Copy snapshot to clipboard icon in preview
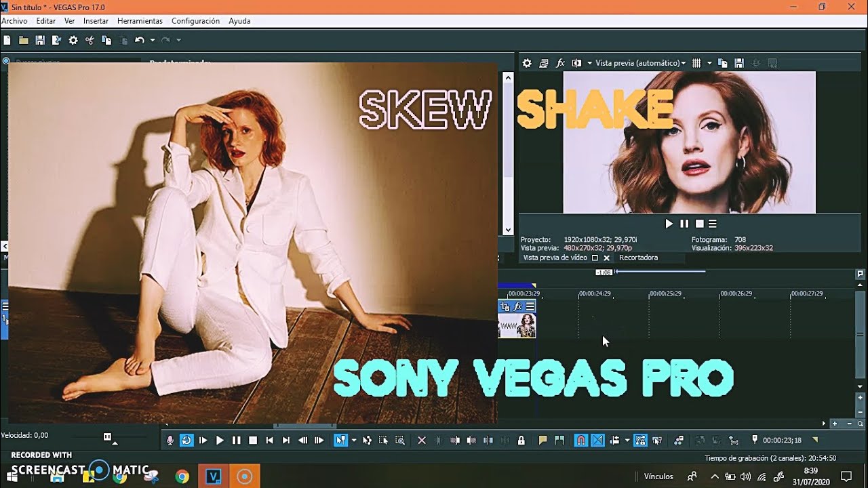 click(x=723, y=63)
